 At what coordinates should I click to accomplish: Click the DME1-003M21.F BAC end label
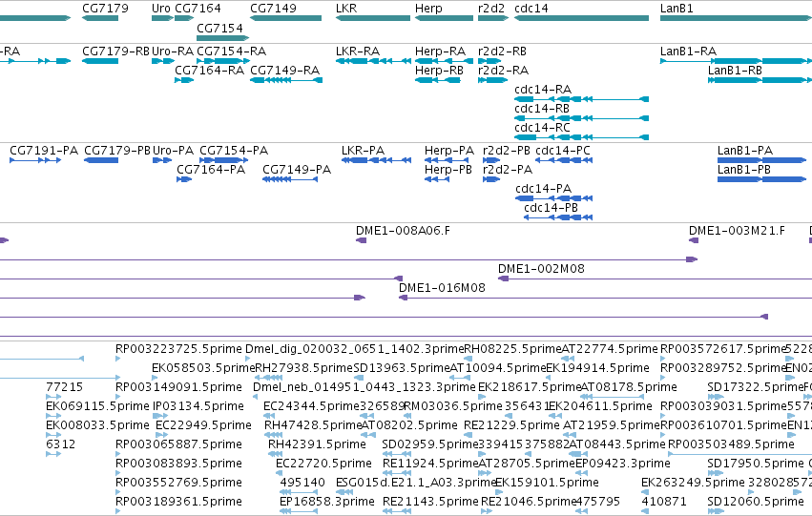(x=737, y=231)
